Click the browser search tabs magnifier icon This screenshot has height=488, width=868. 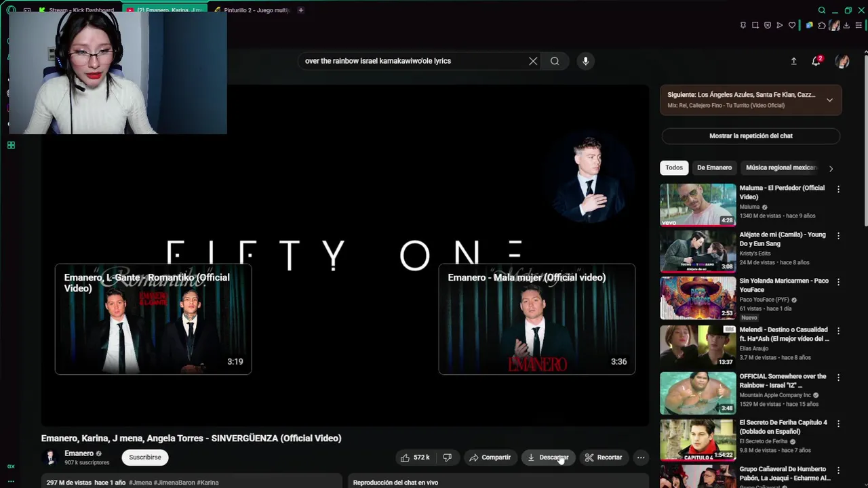(822, 10)
